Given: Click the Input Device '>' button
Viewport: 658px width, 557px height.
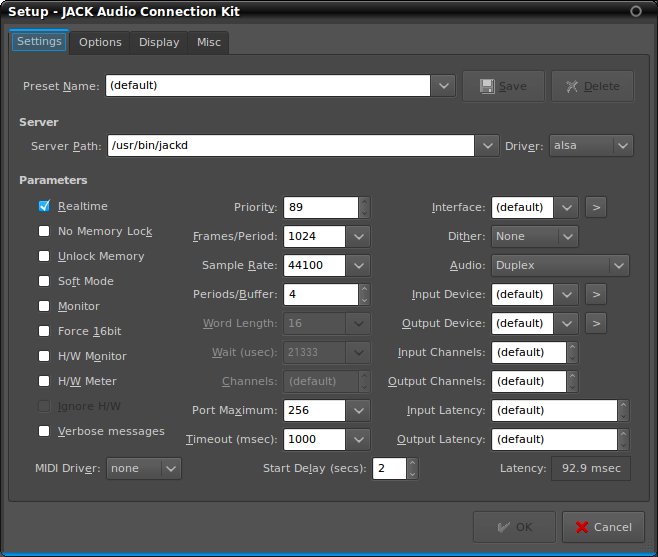Looking at the screenshot, I should tap(596, 294).
